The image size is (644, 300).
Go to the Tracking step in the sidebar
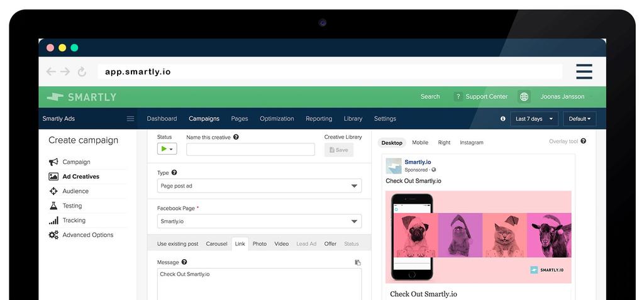click(x=74, y=220)
